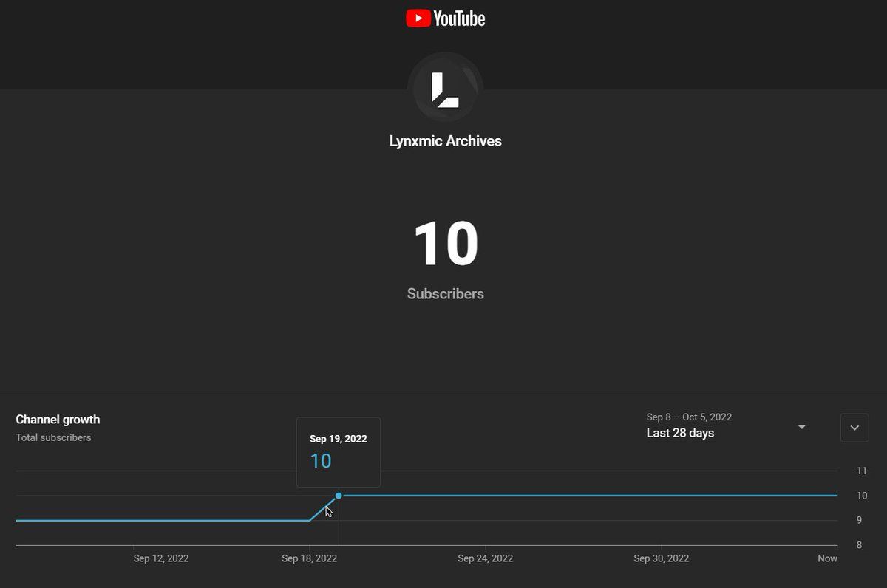
Task: Click the Channel growth heading
Action: point(58,419)
